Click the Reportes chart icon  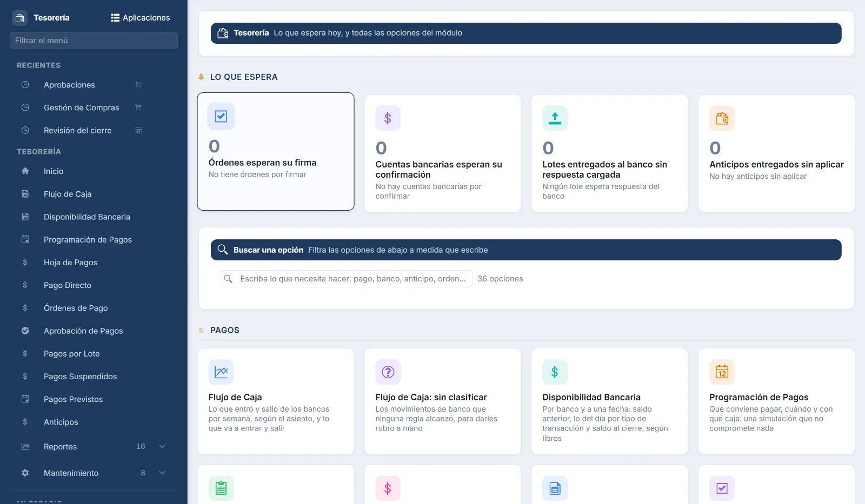(x=25, y=447)
